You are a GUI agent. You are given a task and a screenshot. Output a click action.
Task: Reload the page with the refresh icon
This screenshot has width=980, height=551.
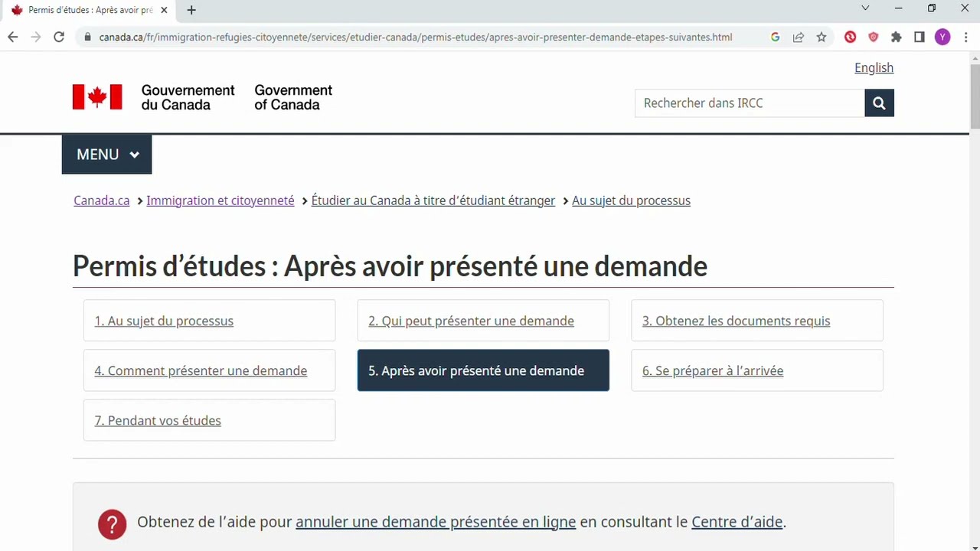[x=59, y=37]
